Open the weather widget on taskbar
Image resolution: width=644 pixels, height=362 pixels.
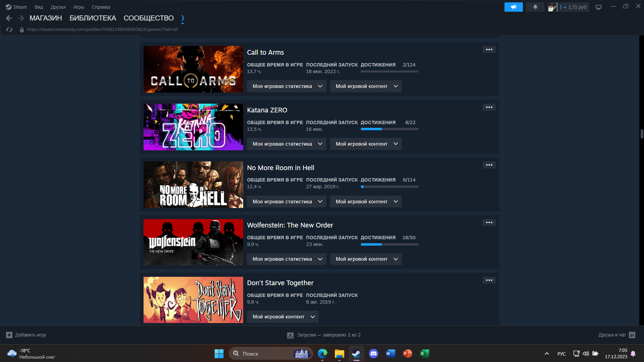point(31,354)
